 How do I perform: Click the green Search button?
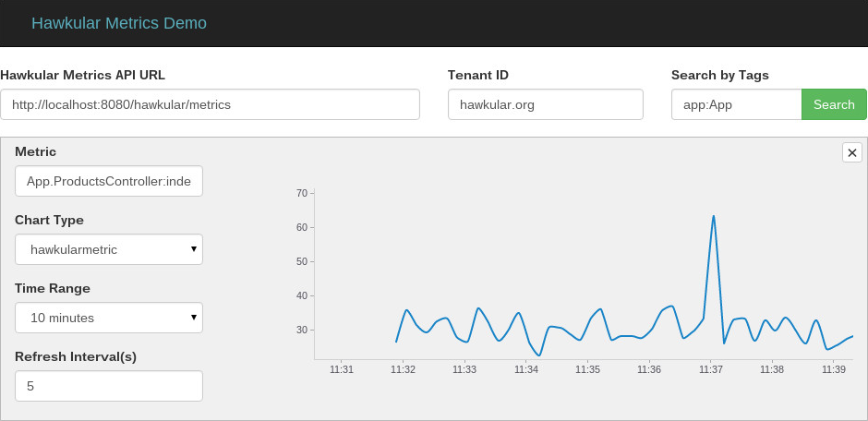(x=834, y=104)
